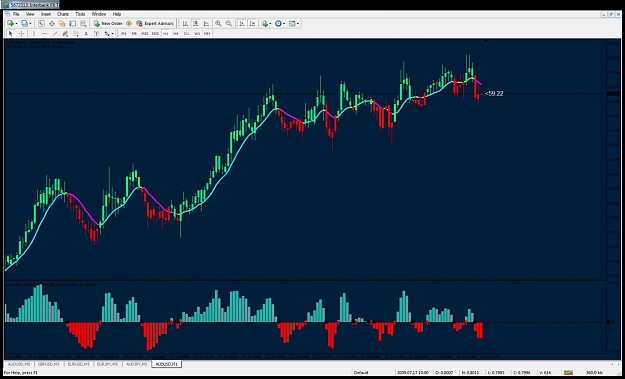The width and height of the screenshot is (625, 379).
Task: Switch to W1 weekly timeframe
Action: pyautogui.click(x=197, y=33)
